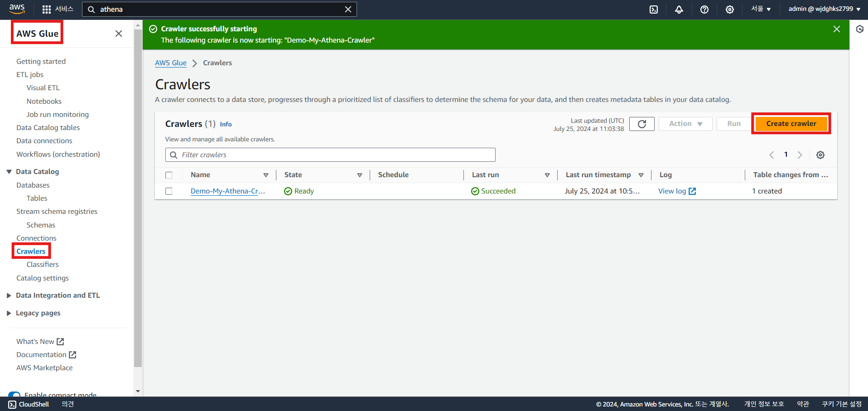Open Visual ETL in sidebar
This screenshot has width=868, height=411.
click(x=43, y=88)
